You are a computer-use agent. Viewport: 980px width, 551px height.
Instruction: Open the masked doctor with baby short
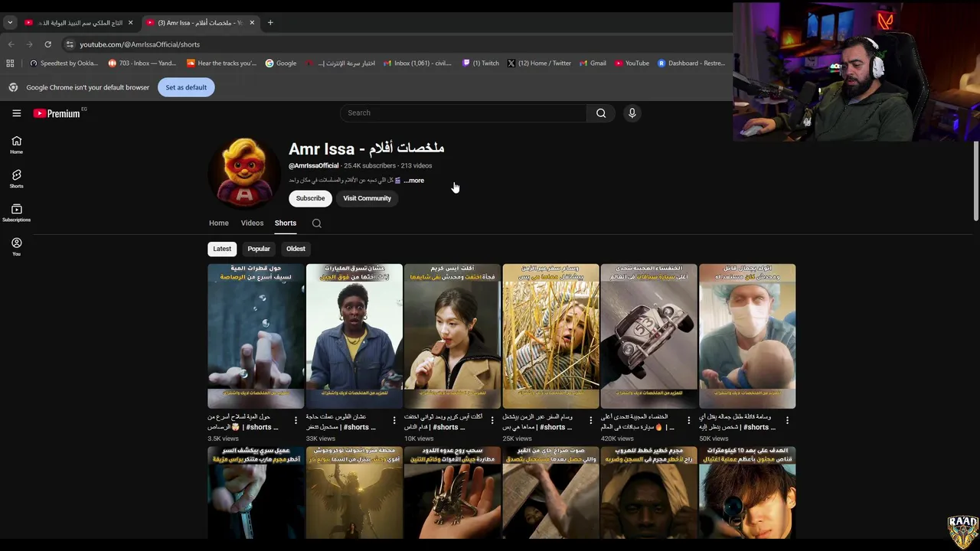747,336
